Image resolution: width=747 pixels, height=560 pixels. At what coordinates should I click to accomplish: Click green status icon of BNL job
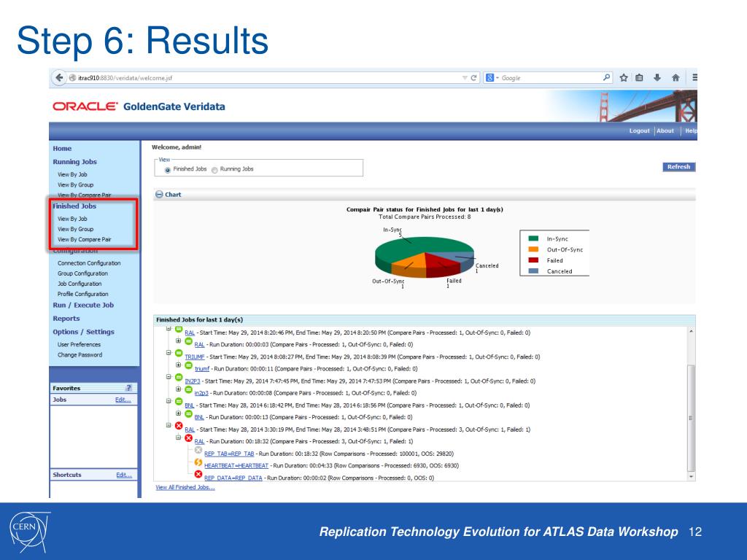coord(179,402)
